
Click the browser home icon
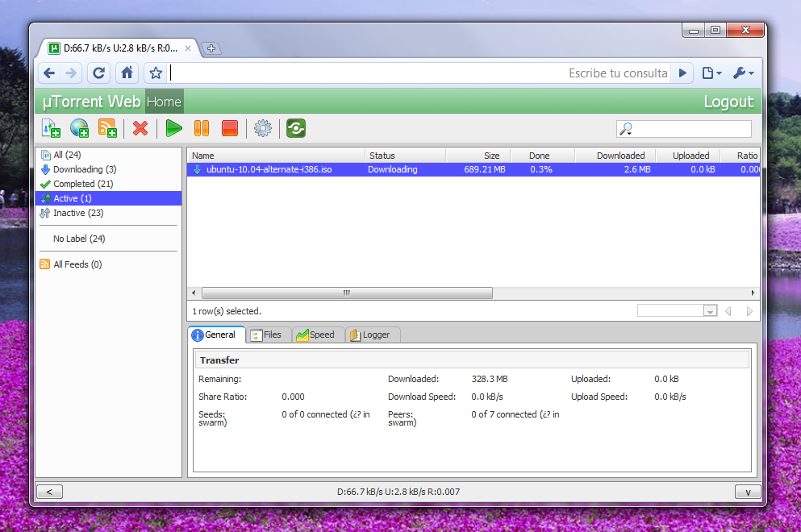point(127,73)
